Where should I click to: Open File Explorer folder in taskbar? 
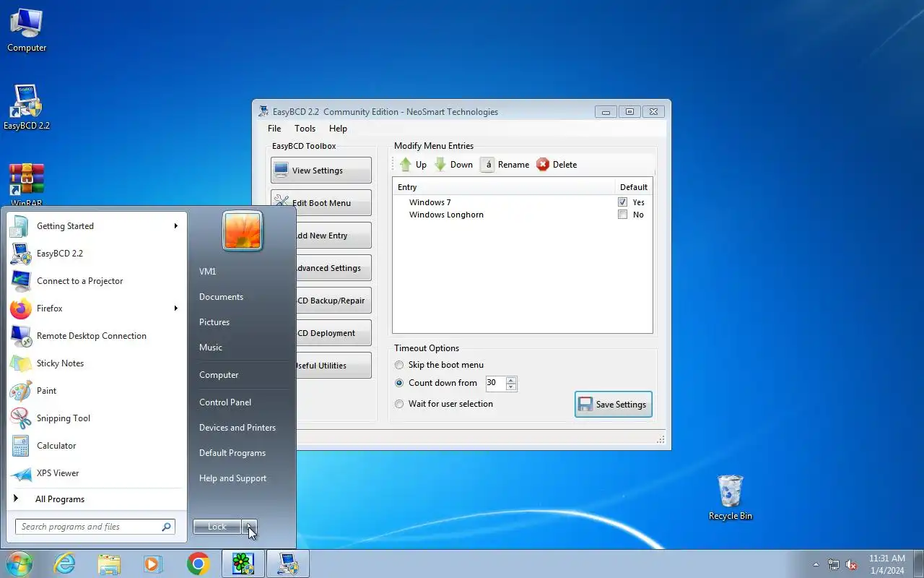pos(109,564)
